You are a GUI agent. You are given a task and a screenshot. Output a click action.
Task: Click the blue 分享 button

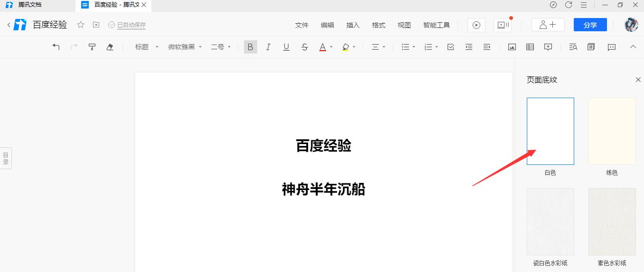coord(590,25)
